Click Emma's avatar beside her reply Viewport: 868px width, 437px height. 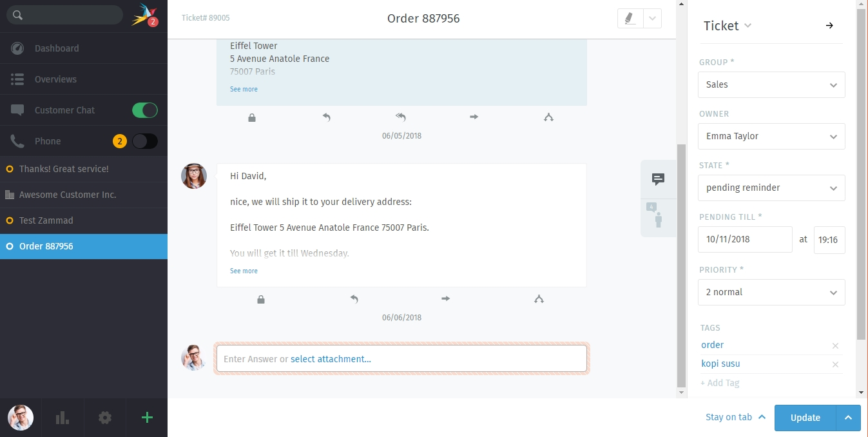(194, 176)
